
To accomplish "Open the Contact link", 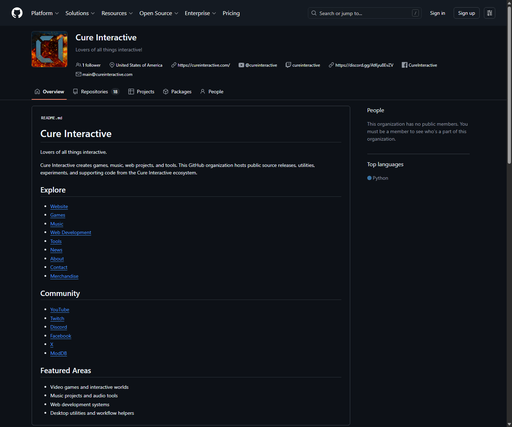I will pyautogui.click(x=59, y=267).
